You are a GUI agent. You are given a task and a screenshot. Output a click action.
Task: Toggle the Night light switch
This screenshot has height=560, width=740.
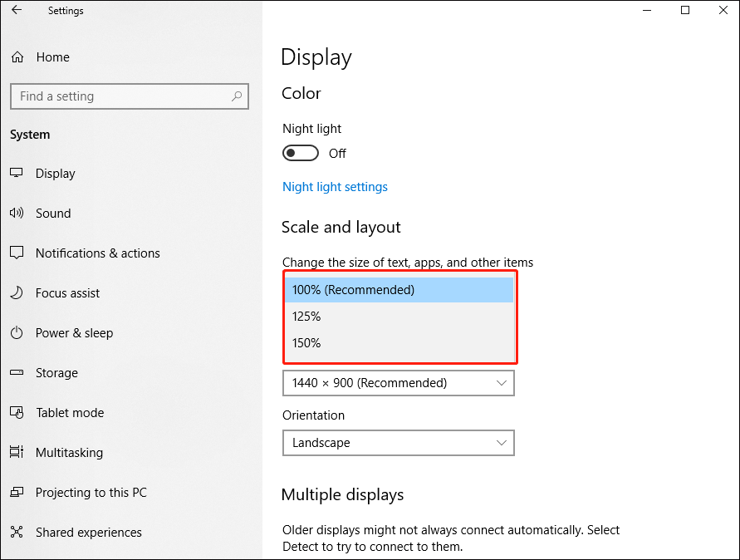(x=300, y=154)
